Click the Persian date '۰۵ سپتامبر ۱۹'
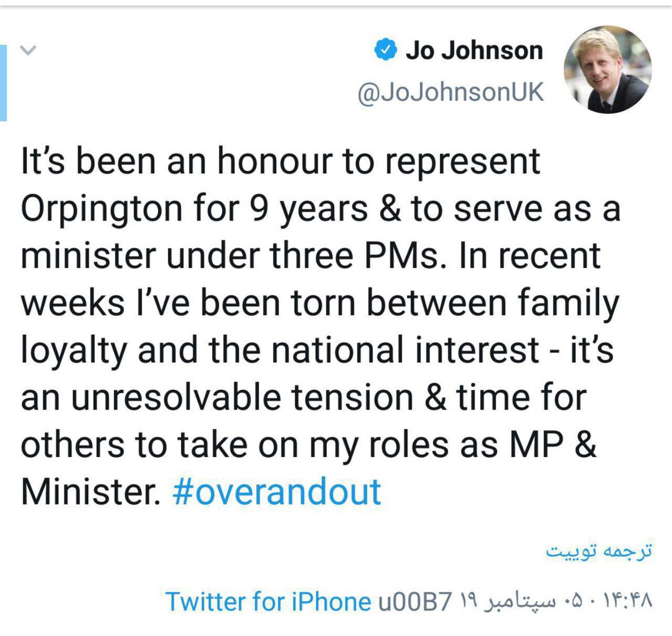 click(520, 601)
